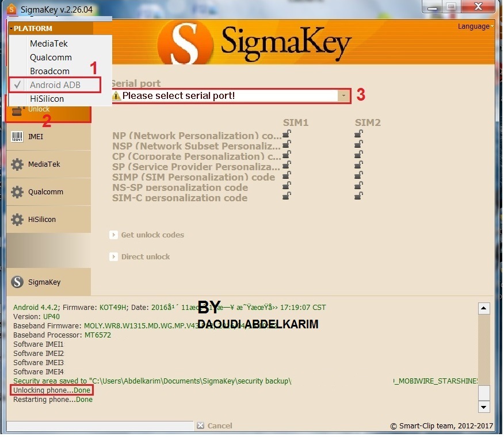The image size is (504, 437).
Task: Click the 'SIMP (SIM Personalization) code' label
Action: coord(193,177)
